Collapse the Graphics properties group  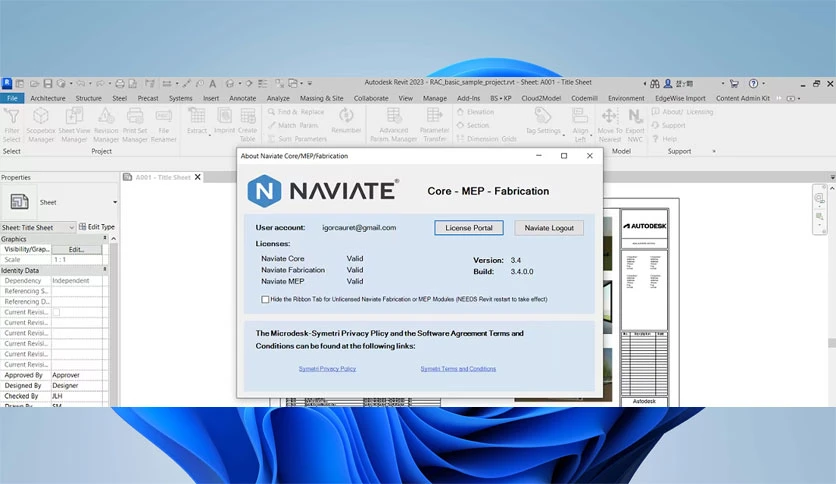pos(104,238)
